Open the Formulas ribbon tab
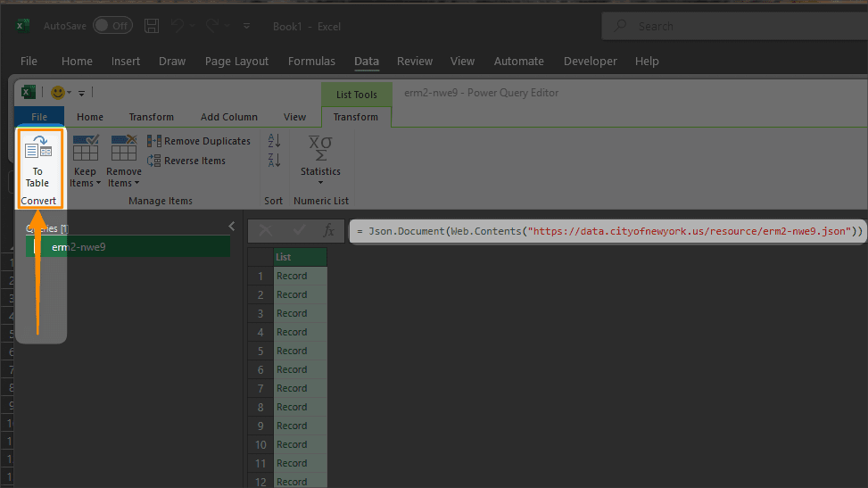This screenshot has height=488, width=868. pyautogui.click(x=311, y=61)
